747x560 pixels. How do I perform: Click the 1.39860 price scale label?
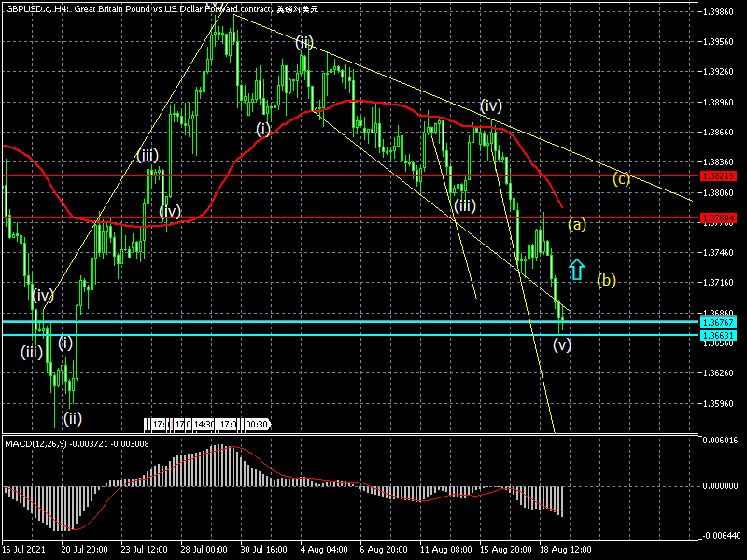tap(721, 12)
